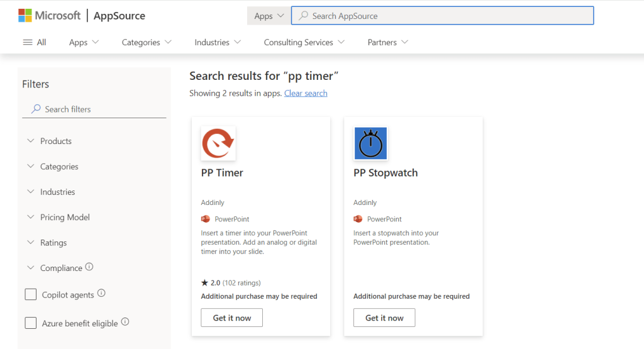Image resolution: width=644 pixels, height=349 pixels.
Task: Click the Clear search link
Action: pos(306,93)
